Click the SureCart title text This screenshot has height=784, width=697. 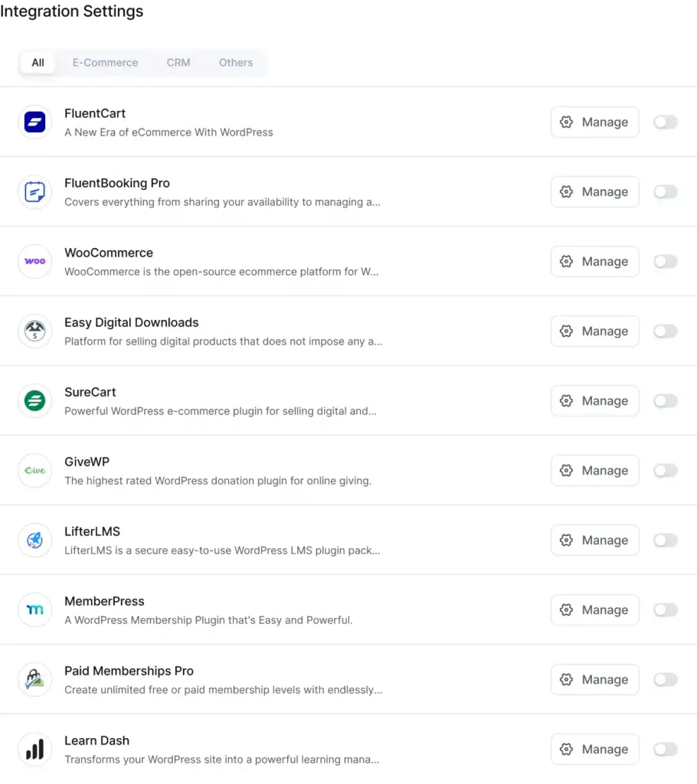point(90,392)
